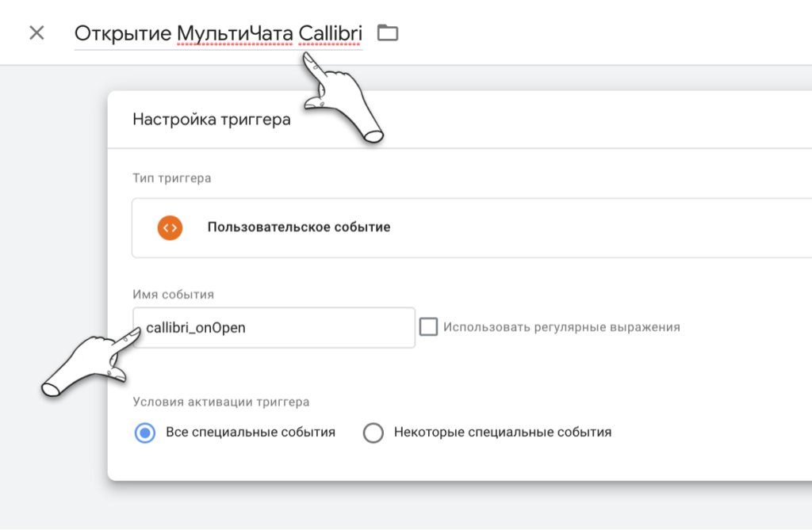Viewport: 812px width, 530px height.
Task: Edit trigger name "Открытие МультиЧата Callibri"
Action: [x=218, y=33]
